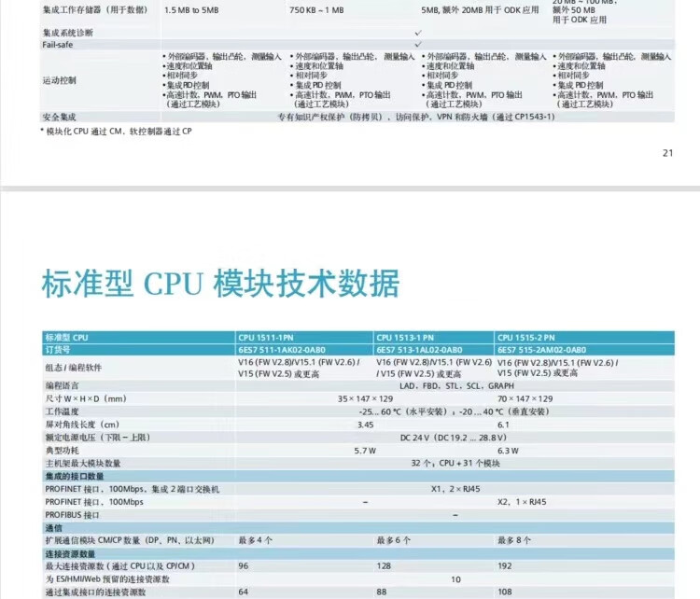
Task: Click the "集成 2 端口交换机" PROFINET row label
Action: pos(133,489)
